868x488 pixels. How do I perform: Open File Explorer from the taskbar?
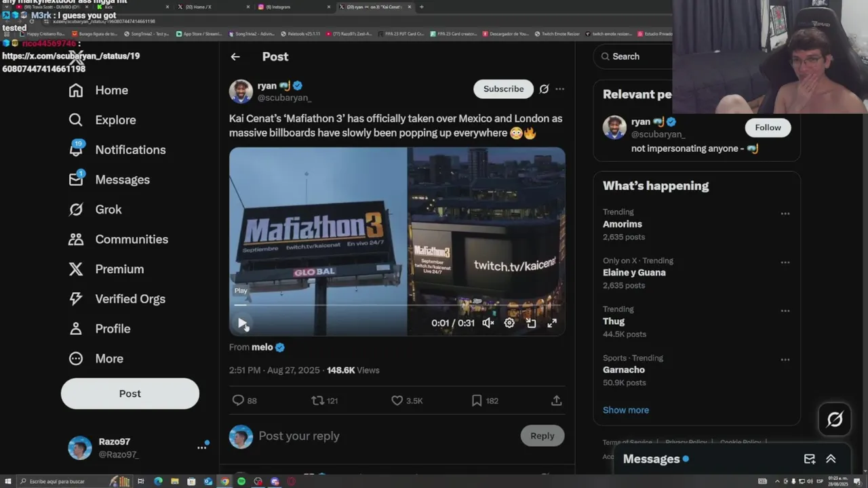(175, 481)
